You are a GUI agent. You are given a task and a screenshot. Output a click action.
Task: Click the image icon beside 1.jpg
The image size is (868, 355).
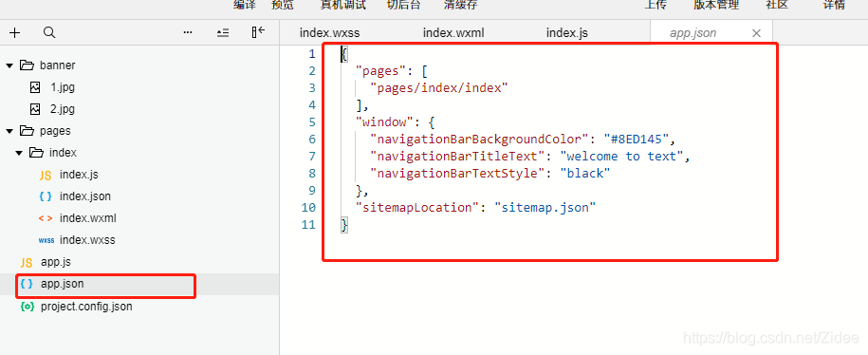tap(35, 87)
